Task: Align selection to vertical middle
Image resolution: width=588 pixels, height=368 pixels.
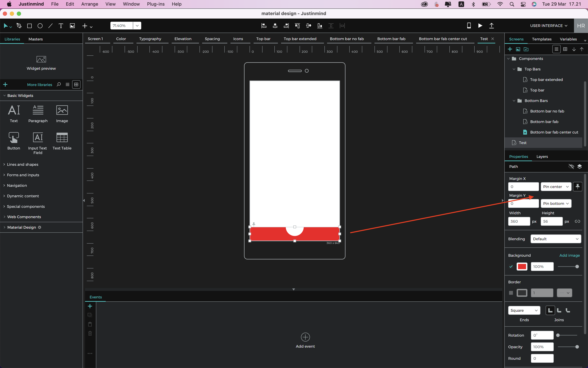Action: [309, 26]
